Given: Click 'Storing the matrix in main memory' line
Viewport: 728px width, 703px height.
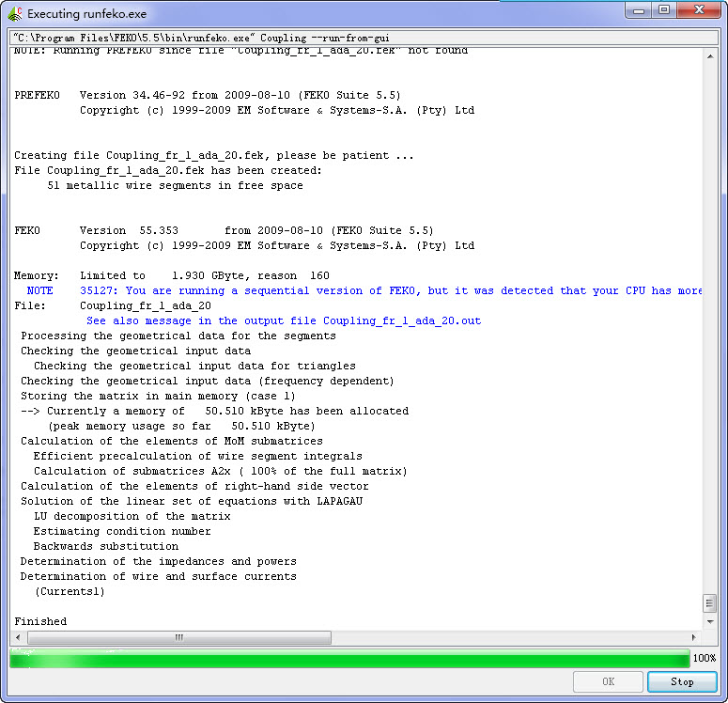Looking at the screenshot, I should pyautogui.click(x=158, y=396).
